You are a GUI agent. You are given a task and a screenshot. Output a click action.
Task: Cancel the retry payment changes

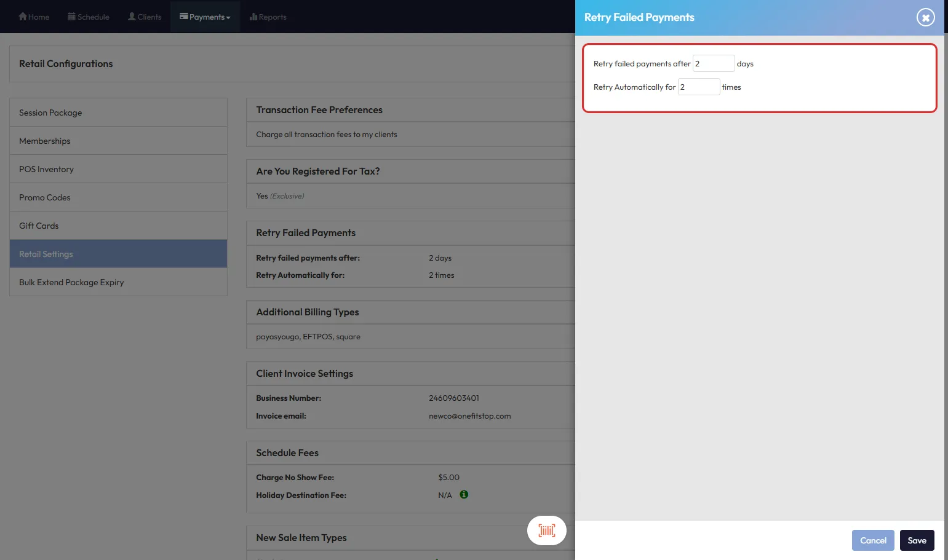[872, 540]
